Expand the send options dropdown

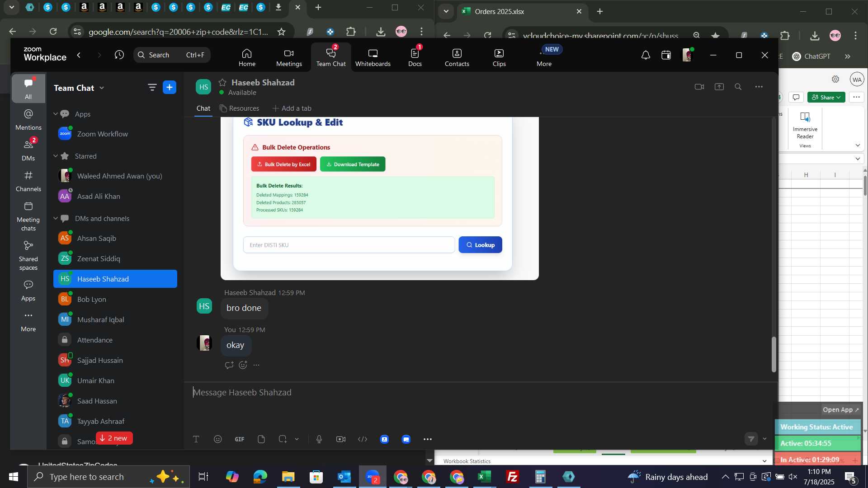(765, 439)
